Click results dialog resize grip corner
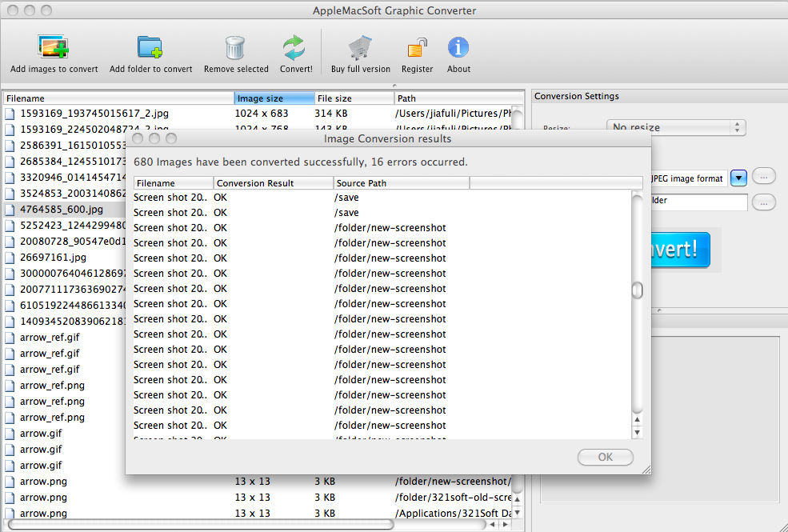This screenshot has height=532, width=788. 646,470
